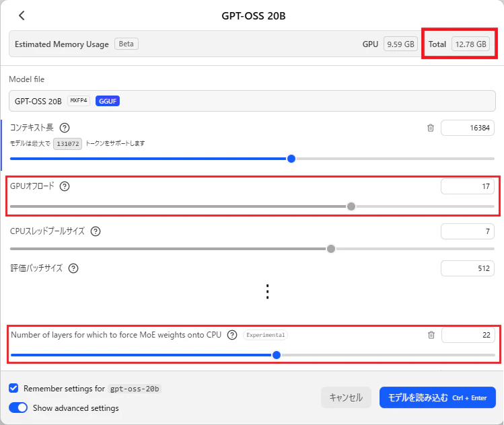Click the GPT-OSS 20B dialog title
This screenshot has width=504, height=425.
(254, 15)
